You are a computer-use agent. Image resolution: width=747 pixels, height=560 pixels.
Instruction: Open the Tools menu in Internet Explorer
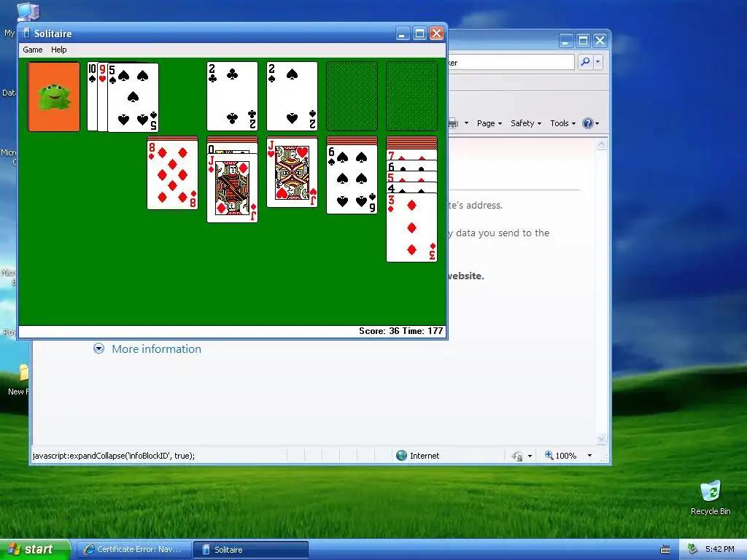coord(562,123)
